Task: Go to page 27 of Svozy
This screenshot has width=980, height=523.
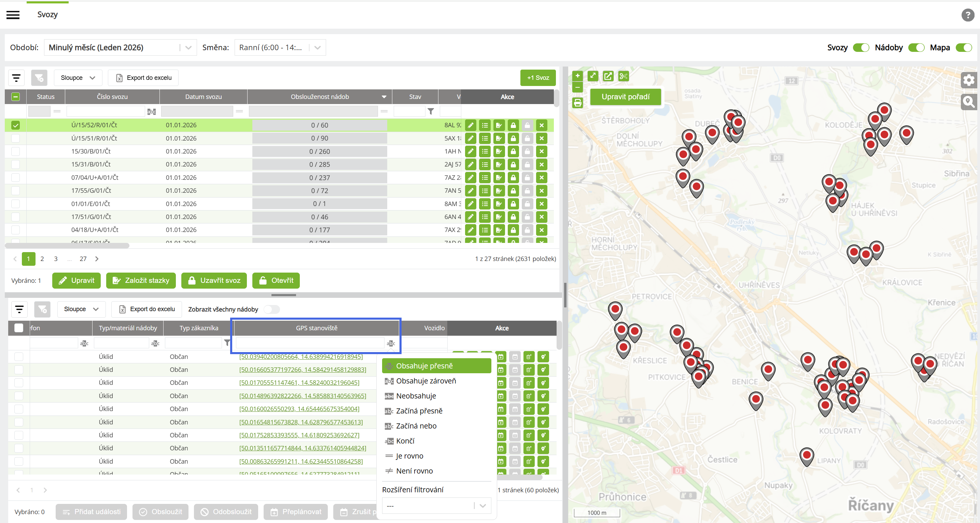Action: [x=83, y=259]
